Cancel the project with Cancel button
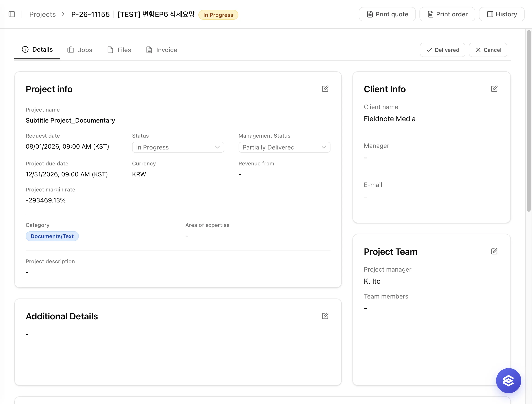The height and width of the screenshot is (404, 532). tap(488, 50)
